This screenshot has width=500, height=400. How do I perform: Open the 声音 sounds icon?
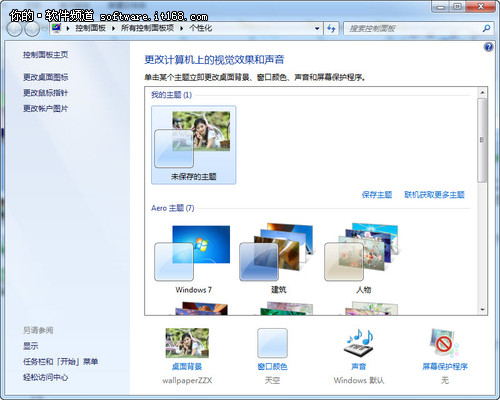coord(359,343)
